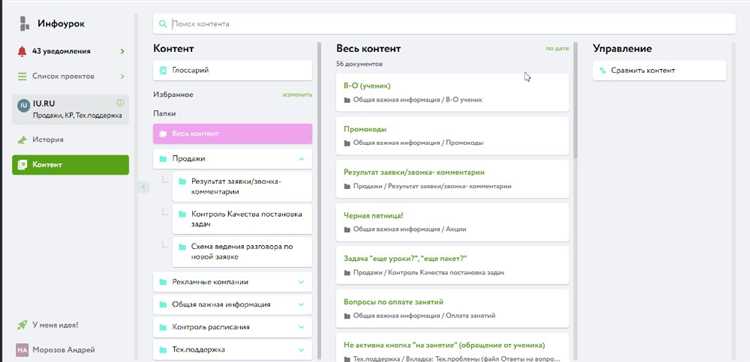Click the Морозов Андрей avatar icon
This screenshot has height=362, width=750.
pos(22,350)
